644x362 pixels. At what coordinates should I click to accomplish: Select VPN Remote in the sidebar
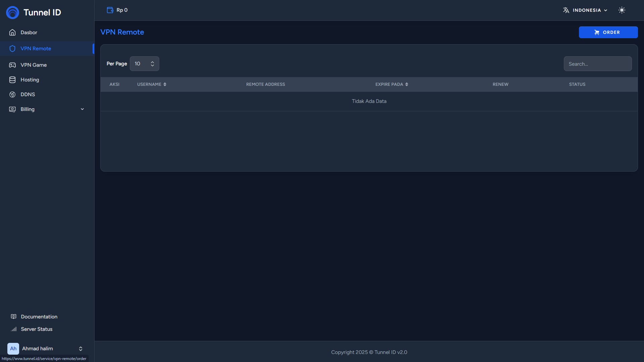pos(36,49)
